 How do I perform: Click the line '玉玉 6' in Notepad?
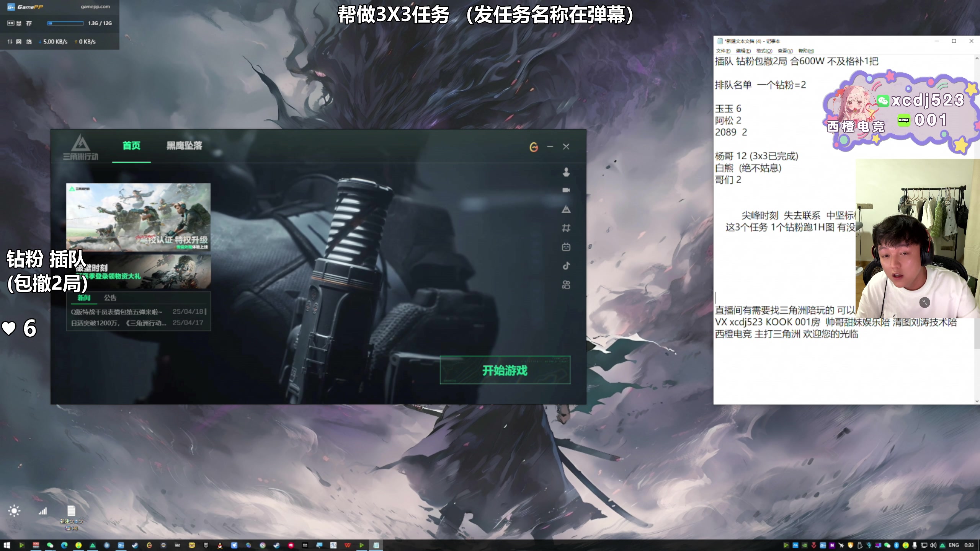click(x=728, y=109)
